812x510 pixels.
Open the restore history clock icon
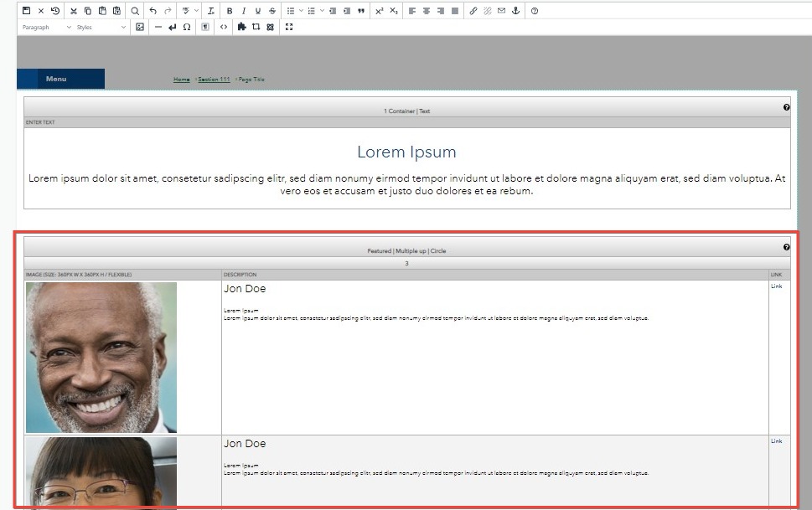coord(55,10)
